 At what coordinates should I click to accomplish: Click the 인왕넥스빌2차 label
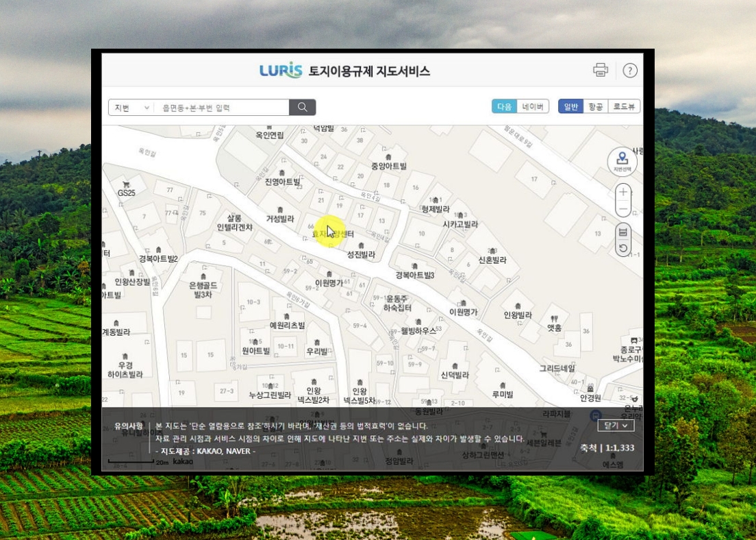314,395
